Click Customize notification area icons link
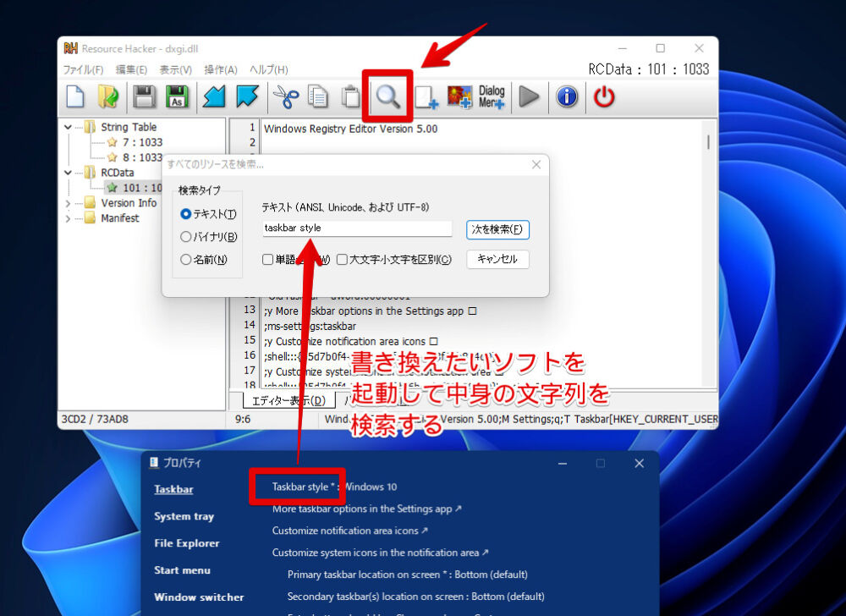Screen dimensions: 846x616 pyautogui.click(x=349, y=531)
